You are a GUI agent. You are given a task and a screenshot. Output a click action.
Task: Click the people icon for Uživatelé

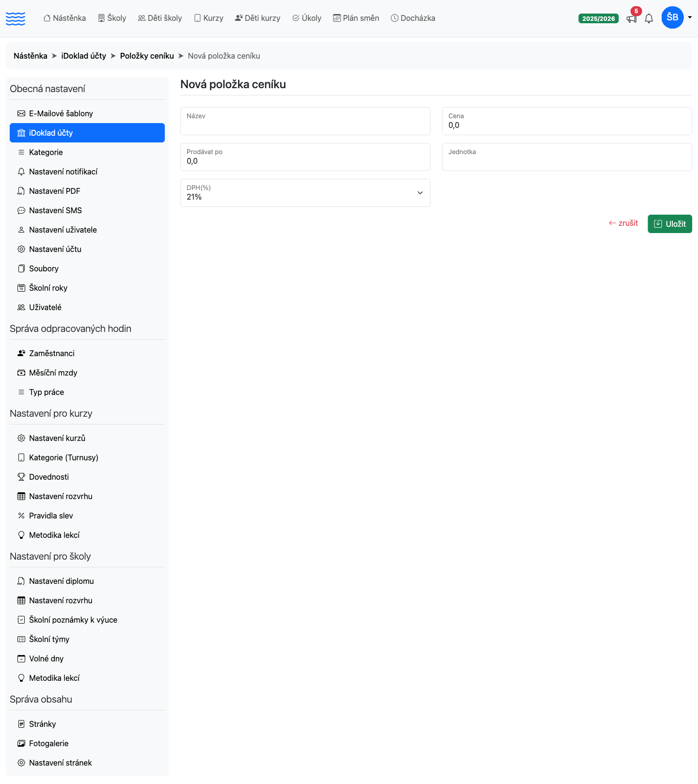click(x=21, y=307)
